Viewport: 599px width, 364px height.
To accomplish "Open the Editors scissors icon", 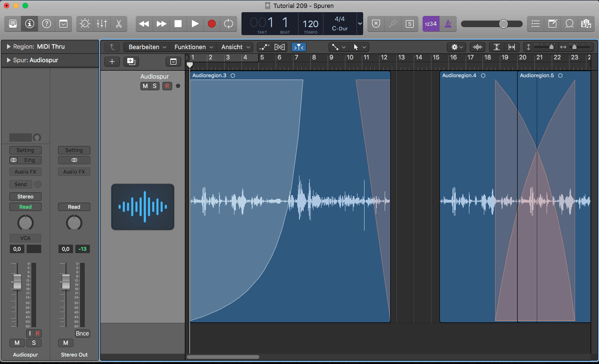I will pyautogui.click(x=118, y=24).
